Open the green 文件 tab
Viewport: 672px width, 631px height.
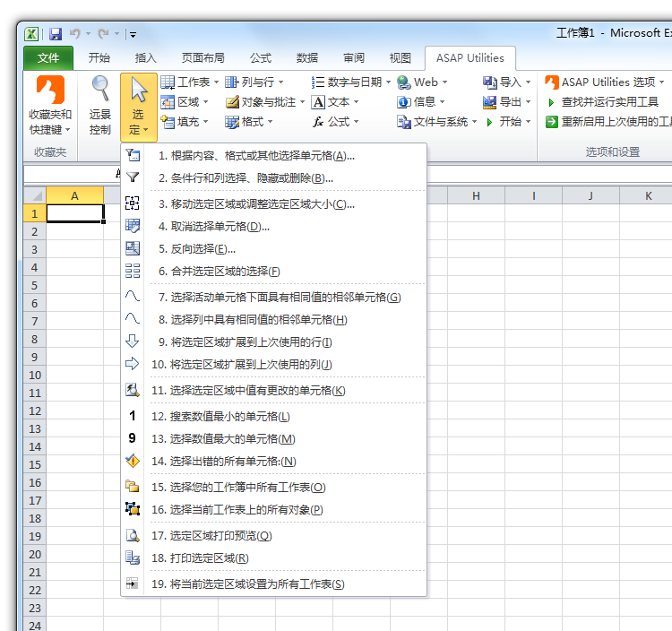(x=48, y=58)
